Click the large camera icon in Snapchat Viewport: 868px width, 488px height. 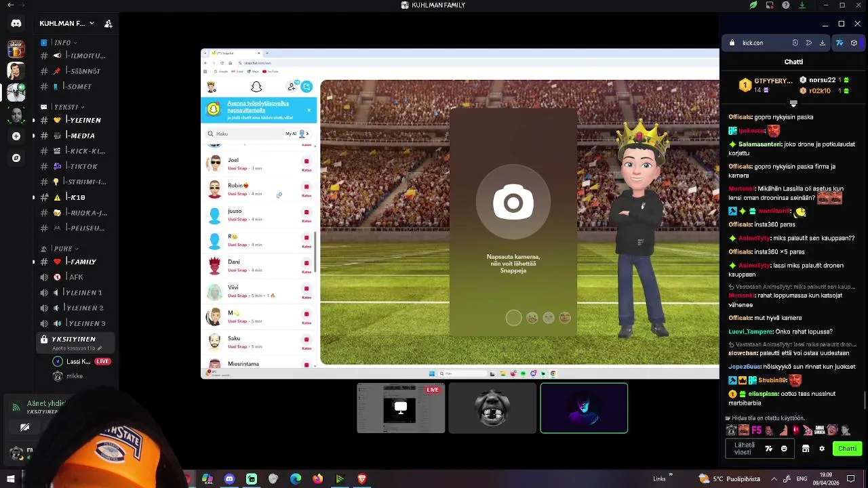513,203
